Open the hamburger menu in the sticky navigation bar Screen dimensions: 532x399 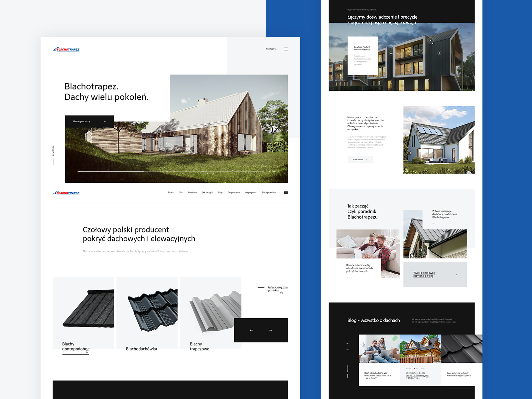coord(286,193)
